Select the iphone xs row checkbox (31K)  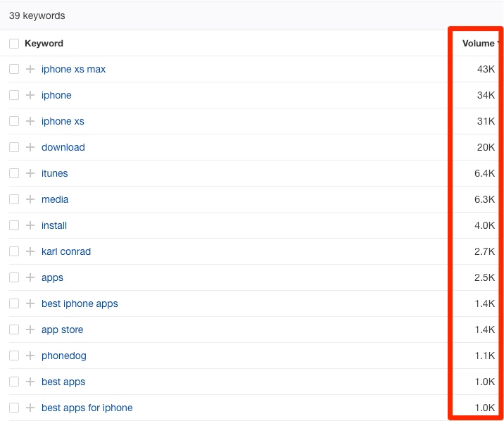coord(14,121)
